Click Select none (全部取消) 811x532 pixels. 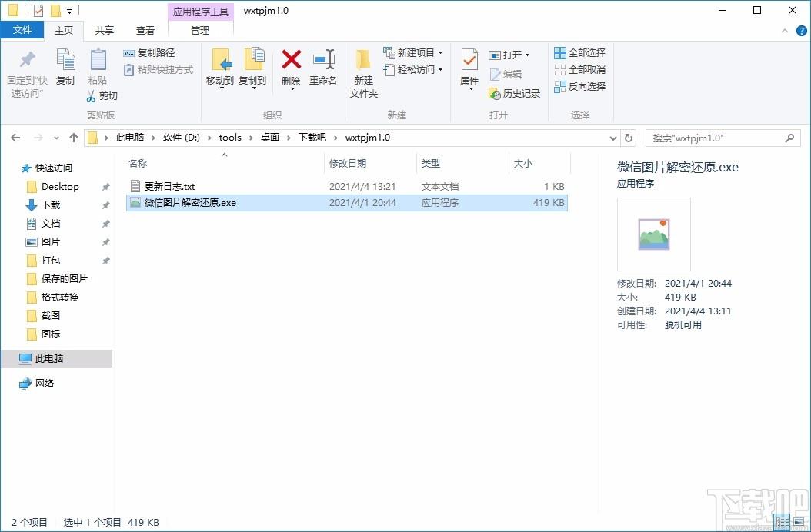(580, 69)
